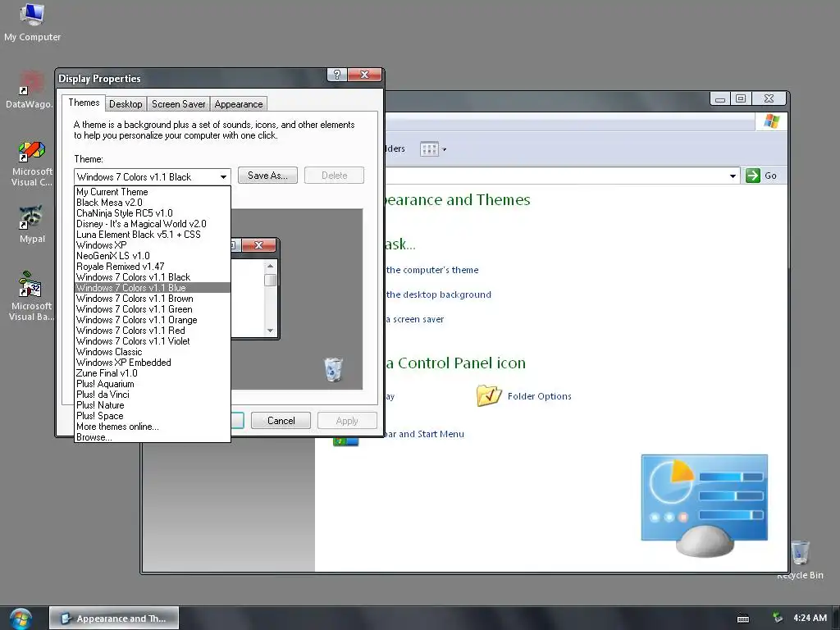Image resolution: width=840 pixels, height=630 pixels.
Task: Select Windows 7 Colors v1.1 Black in list
Action: pos(153,277)
